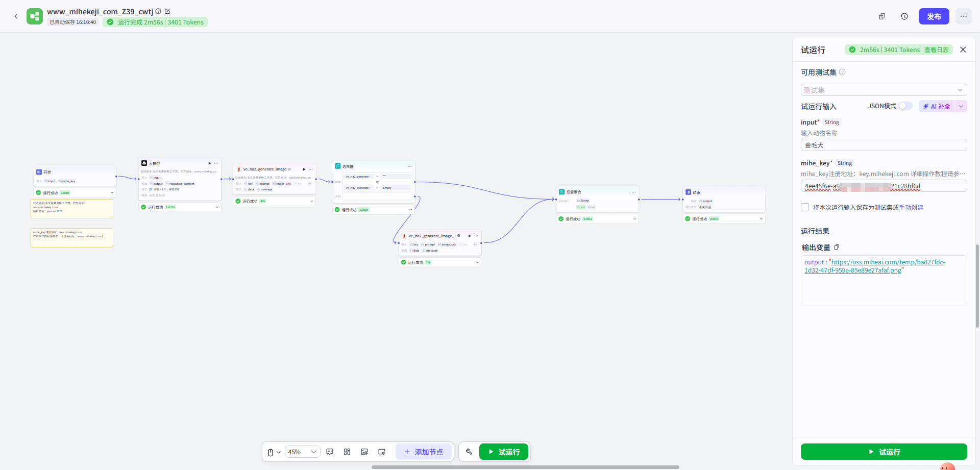The image size is (980, 470).
Task: Click the input field containing 金毛犬
Action: point(884,145)
